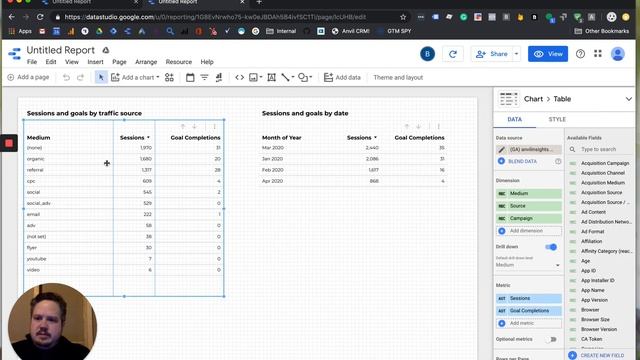
Task: Open the Add a chart dropdown
Action: tap(135, 77)
